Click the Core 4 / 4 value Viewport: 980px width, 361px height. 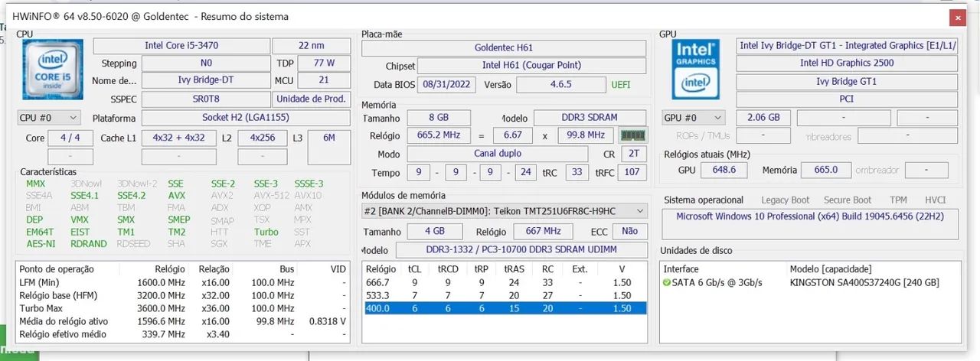point(70,138)
